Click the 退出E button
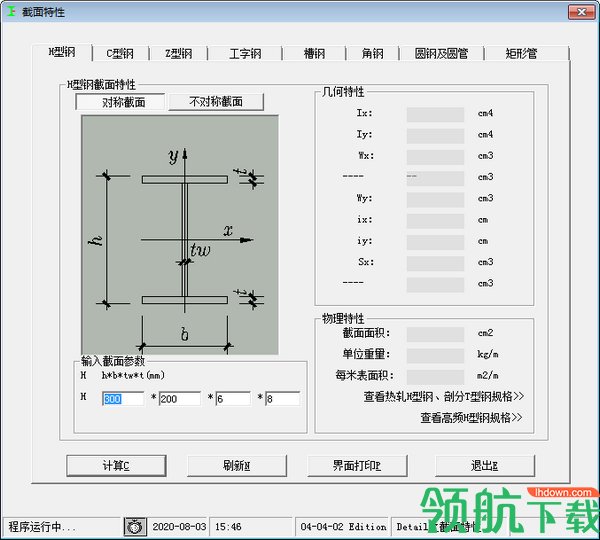The width and height of the screenshot is (600, 540). (x=485, y=466)
